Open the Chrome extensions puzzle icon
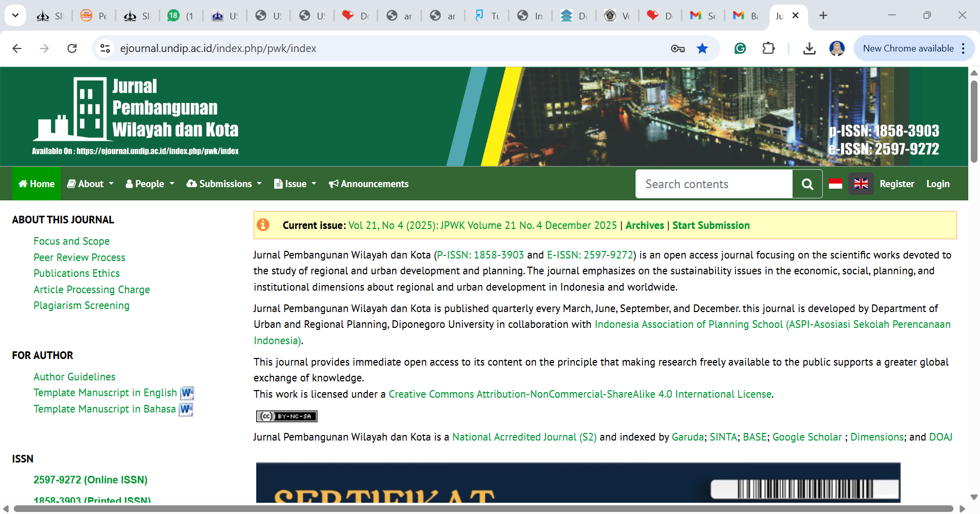This screenshot has height=514, width=980. [768, 48]
